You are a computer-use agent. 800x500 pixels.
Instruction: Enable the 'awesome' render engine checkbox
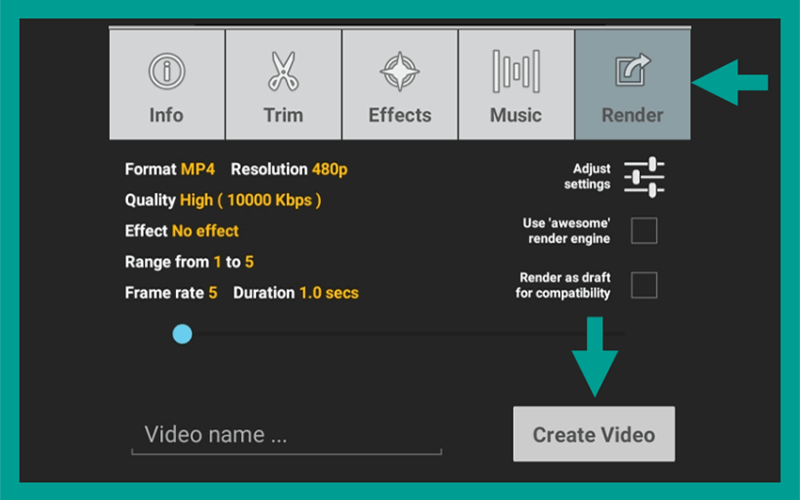pos(644,231)
